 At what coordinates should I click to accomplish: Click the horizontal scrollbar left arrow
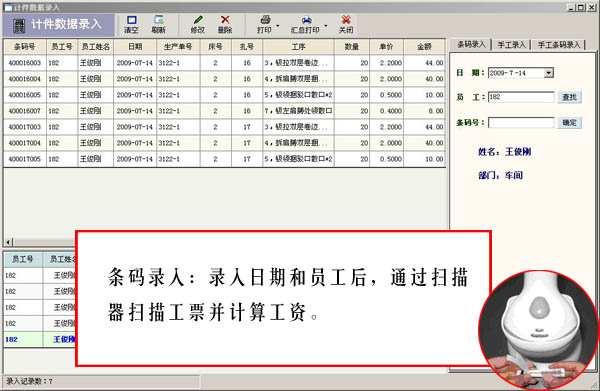(8, 242)
